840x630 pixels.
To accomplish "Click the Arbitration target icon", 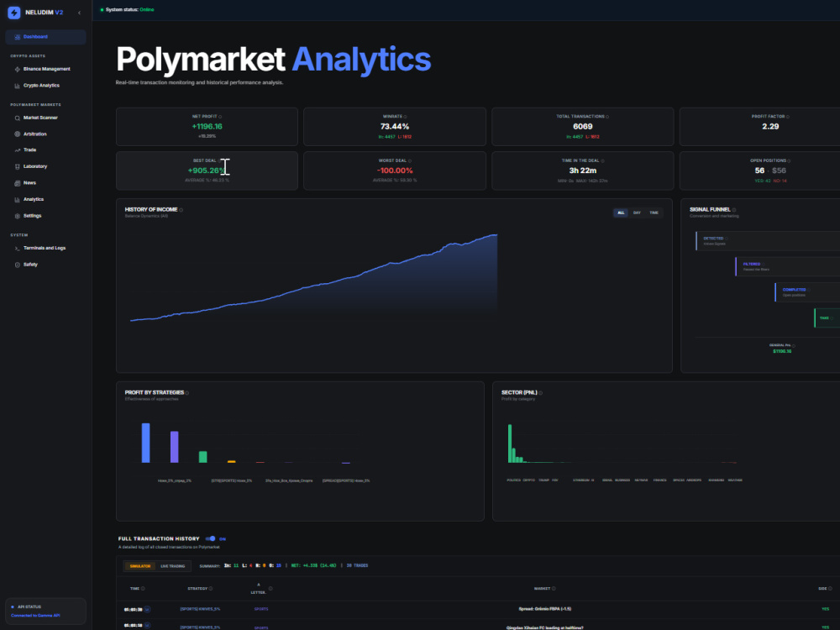I will tap(17, 134).
